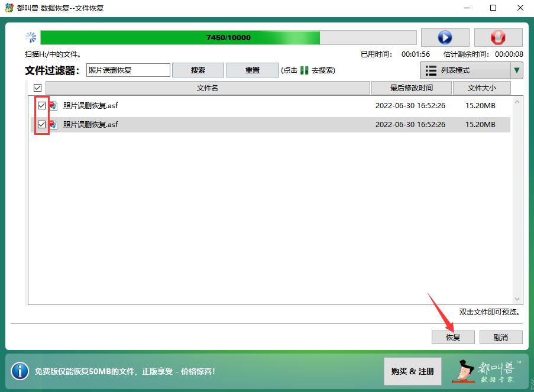This screenshot has height=392, width=534.
Task: Click the scan progress bar showing 7450/10000
Action: click(228, 37)
